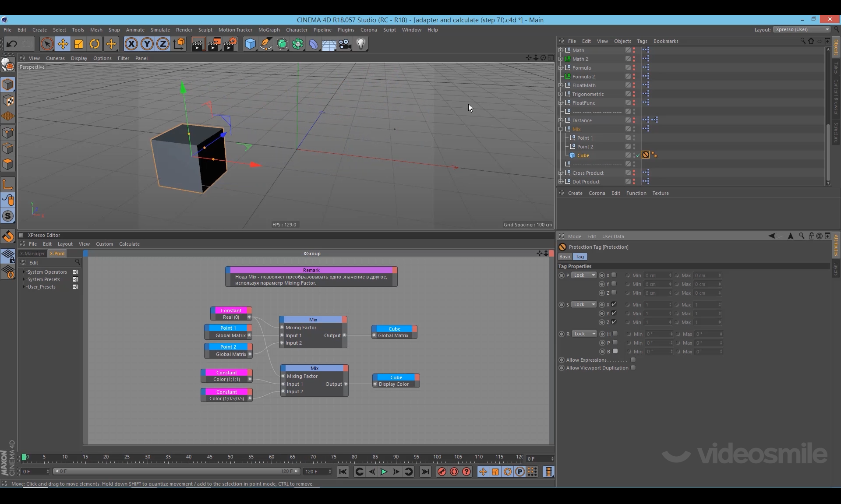Open Layout Xpresso (User) dropdown
This screenshot has height=504, width=841.
pos(802,29)
